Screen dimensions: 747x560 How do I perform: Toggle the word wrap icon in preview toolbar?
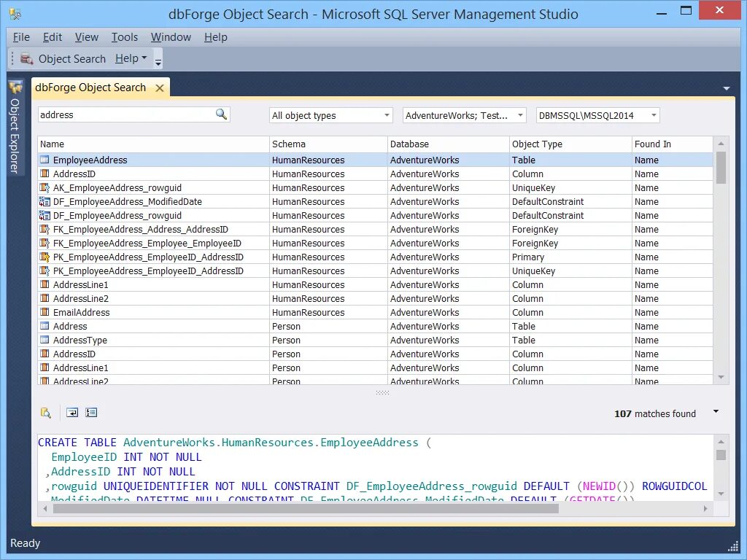72,413
